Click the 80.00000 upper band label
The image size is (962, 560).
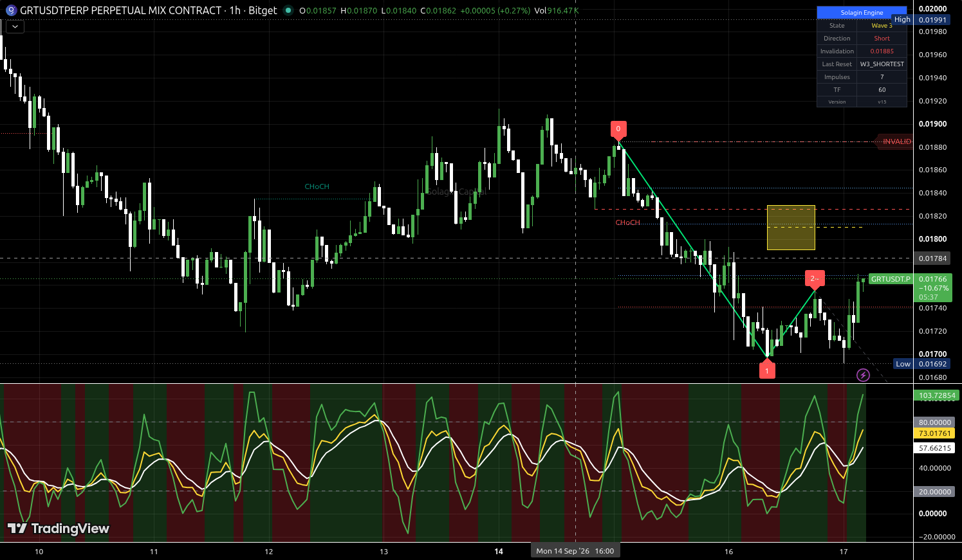point(935,422)
